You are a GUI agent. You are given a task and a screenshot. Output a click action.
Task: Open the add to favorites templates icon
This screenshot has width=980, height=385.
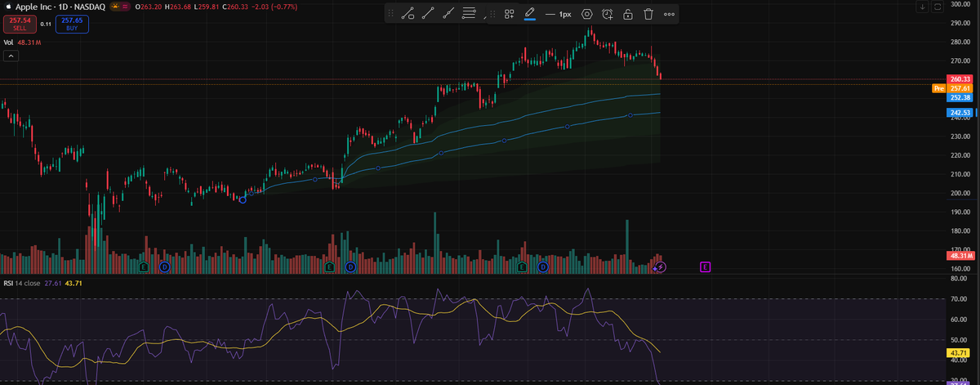[509, 14]
